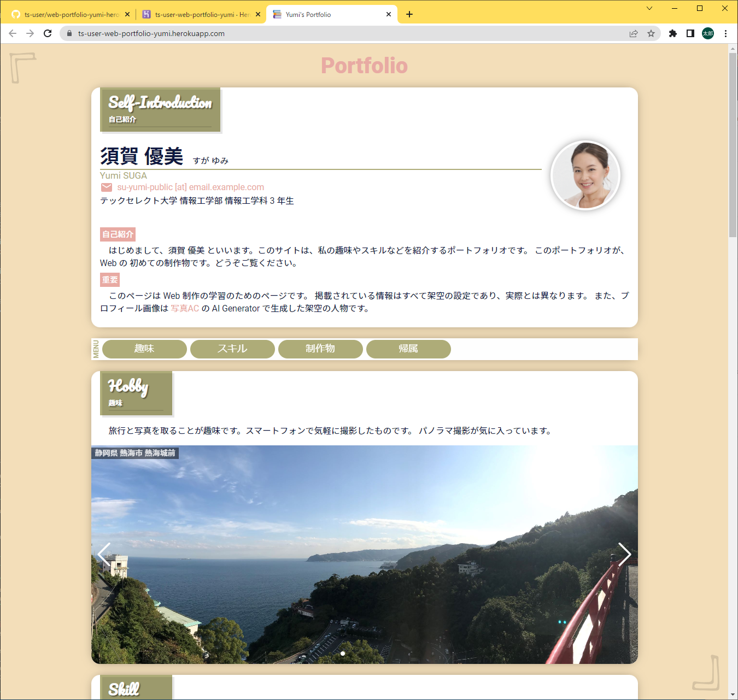Bookmark this page with the star icon
738x700 pixels.
[651, 33]
